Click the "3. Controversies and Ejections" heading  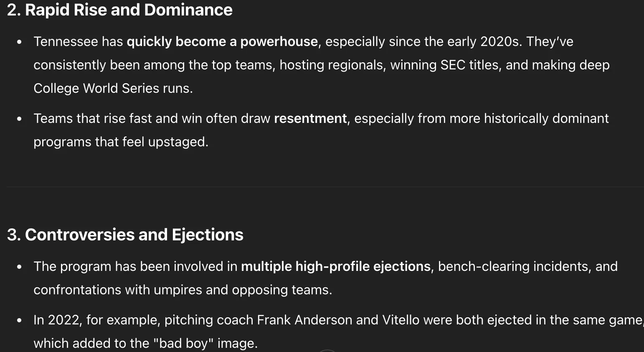point(125,235)
